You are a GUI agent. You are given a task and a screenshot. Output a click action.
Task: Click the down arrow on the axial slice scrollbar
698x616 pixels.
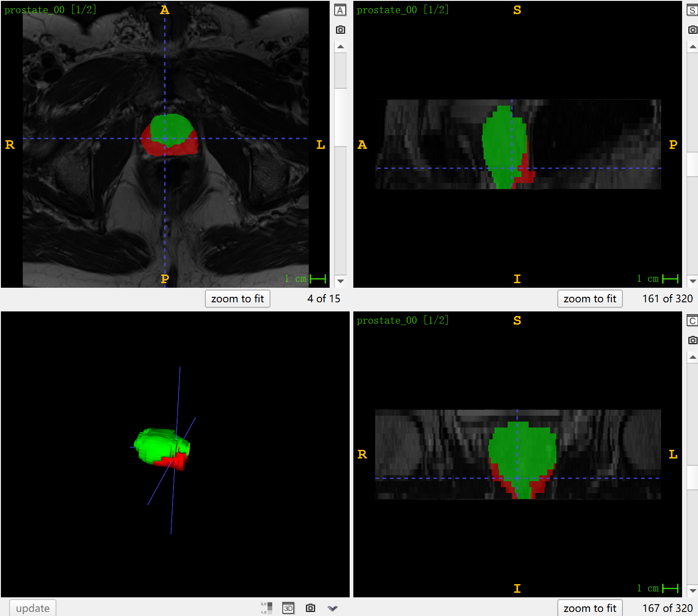[340, 281]
